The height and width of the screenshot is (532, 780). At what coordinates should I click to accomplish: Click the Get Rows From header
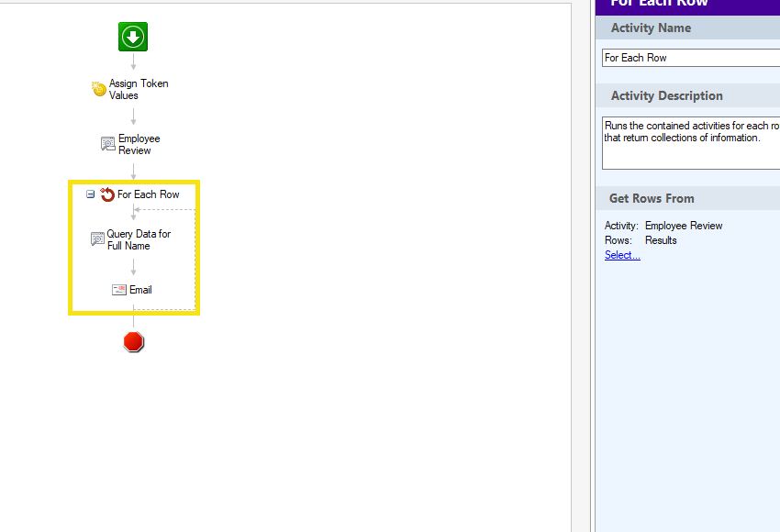pos(687,198)
